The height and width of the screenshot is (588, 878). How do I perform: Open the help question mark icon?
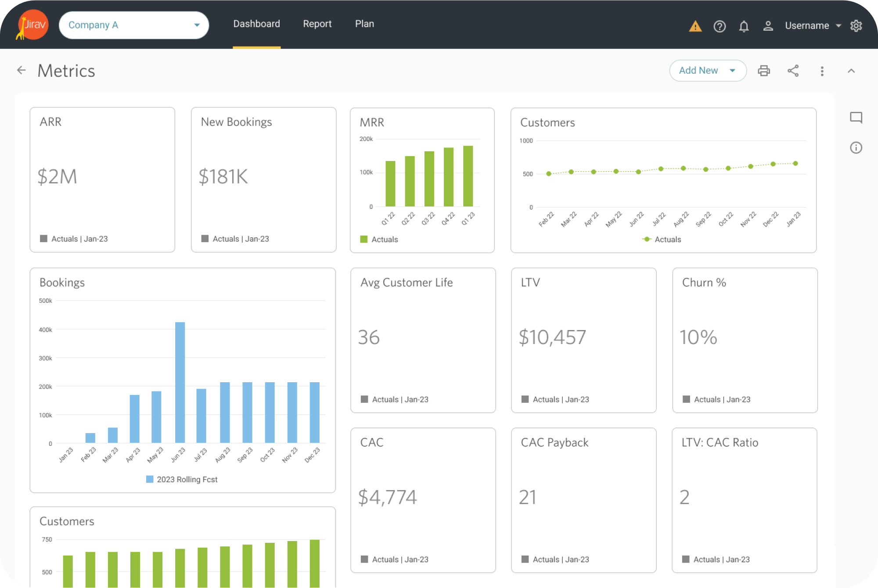(720, 26)
